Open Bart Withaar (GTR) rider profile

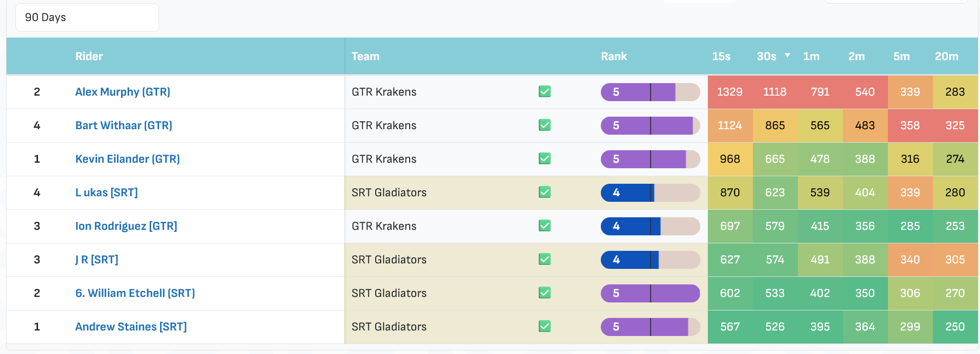(124, 125)
